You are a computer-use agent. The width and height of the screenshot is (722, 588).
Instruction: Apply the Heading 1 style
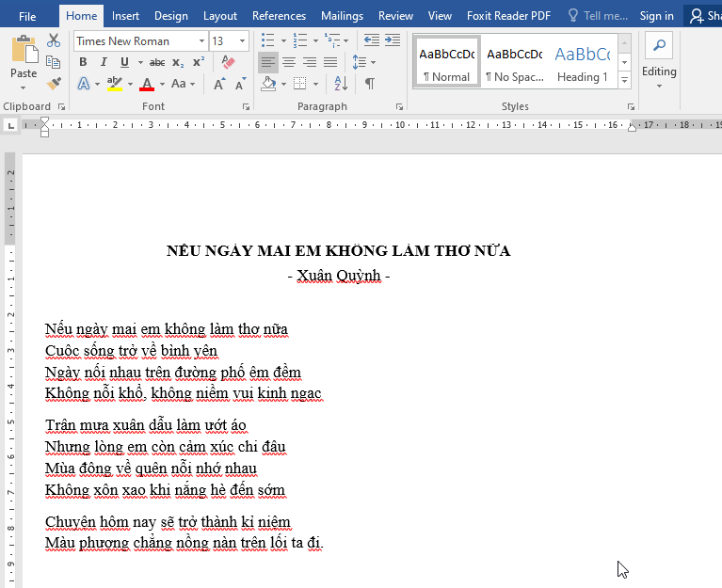(x=582, y=62)
